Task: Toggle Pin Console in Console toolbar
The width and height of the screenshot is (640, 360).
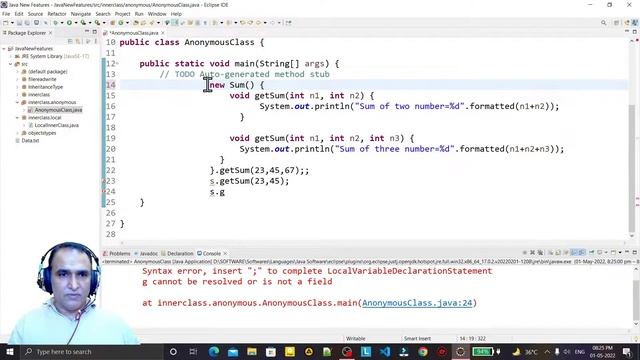Action: (x=591, y=253)
